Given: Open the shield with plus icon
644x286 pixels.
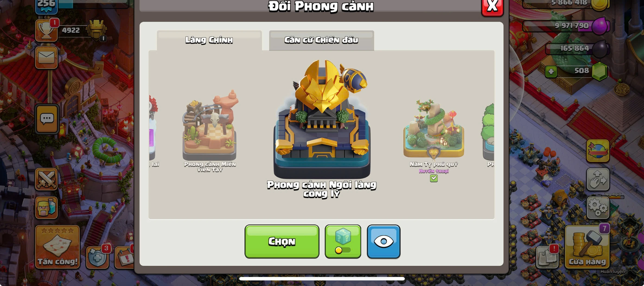Looking at the screenshot, I should pos(97,258).
